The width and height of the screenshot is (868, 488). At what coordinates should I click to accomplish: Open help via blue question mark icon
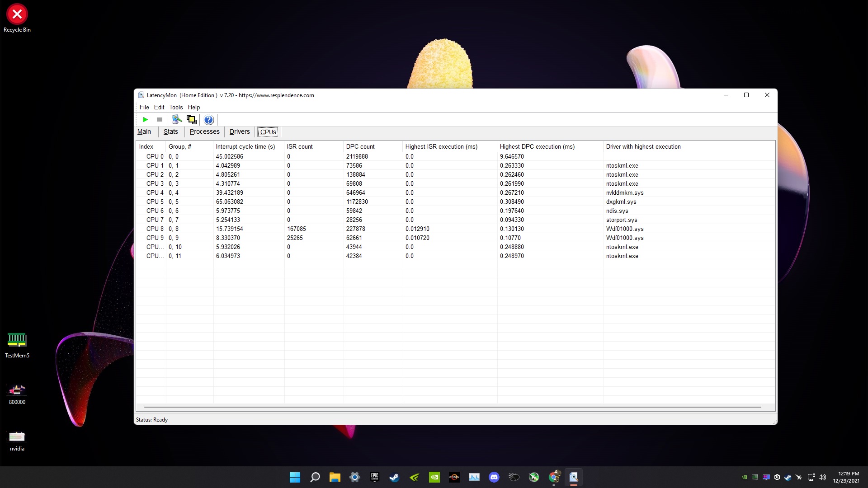208,120
